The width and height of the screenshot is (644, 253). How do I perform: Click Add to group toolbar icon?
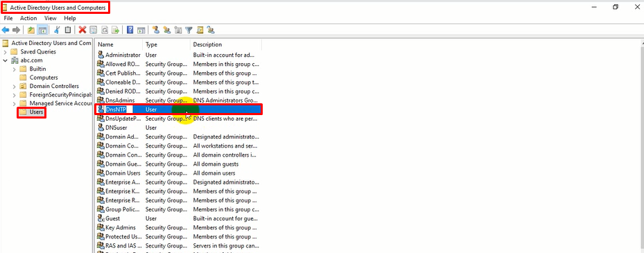211,30
